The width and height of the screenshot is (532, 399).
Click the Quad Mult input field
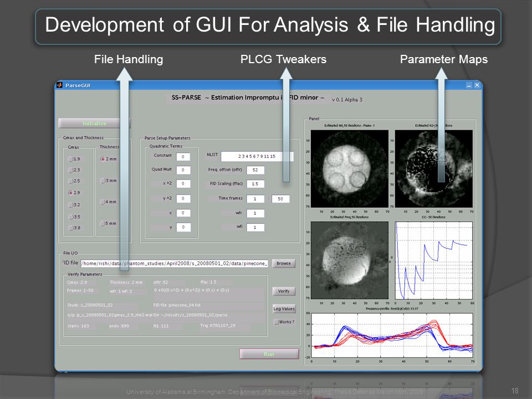pyautogui.click(x=183, y=170)
